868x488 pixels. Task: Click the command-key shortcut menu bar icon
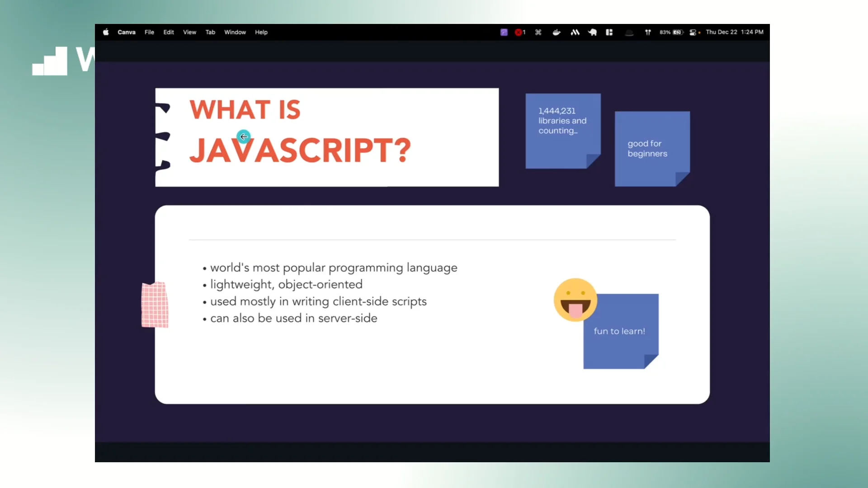(x=538, y=32)
